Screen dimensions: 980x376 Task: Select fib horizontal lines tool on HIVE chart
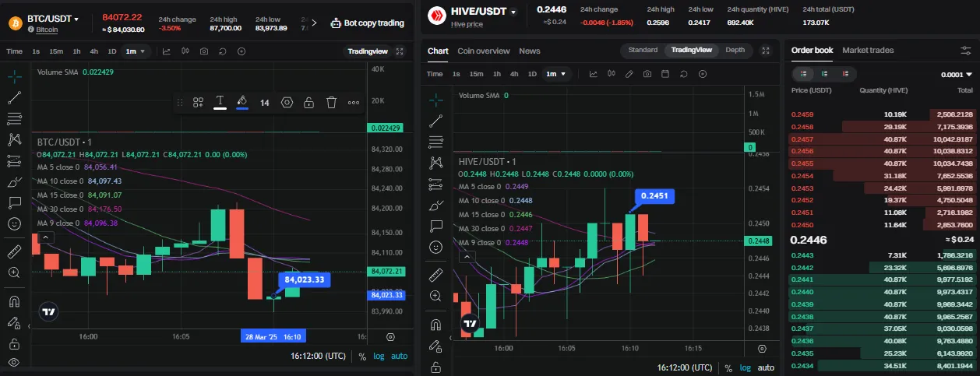[435, 142]
